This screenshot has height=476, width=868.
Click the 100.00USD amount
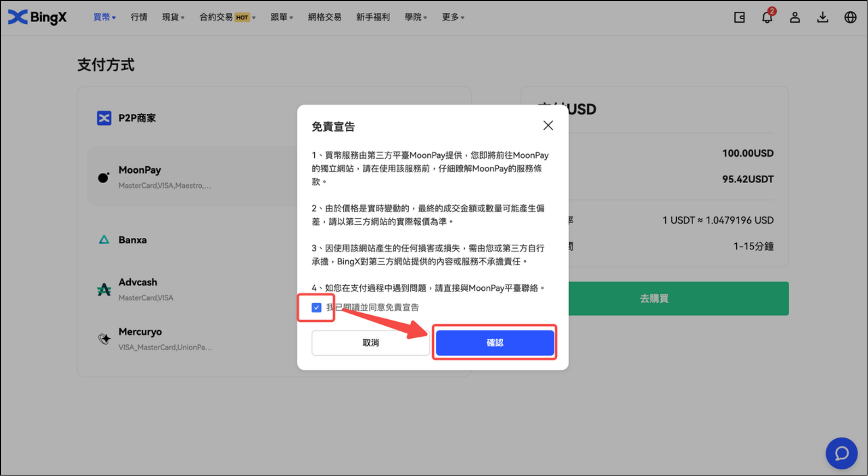point(748,153)
